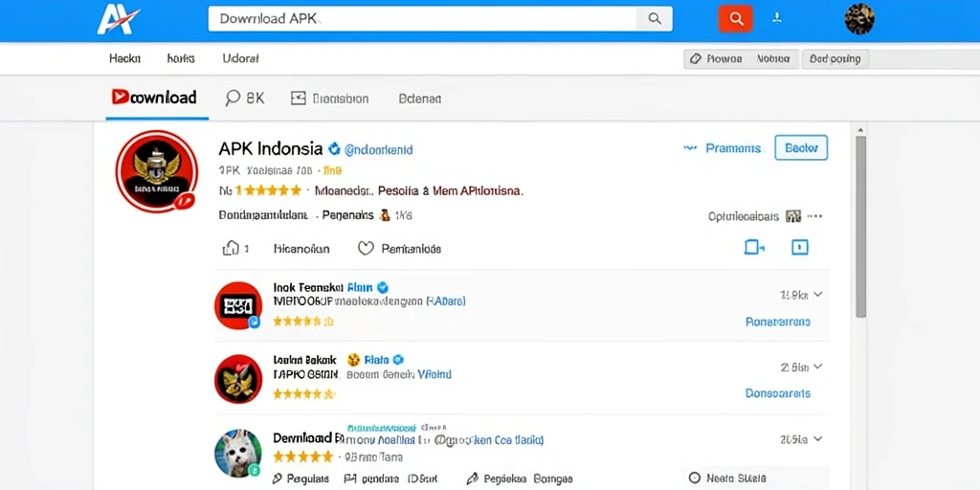Image resolution: width=980 pixels, height=490 pixels.
Task: Click the 'Hicanoikan' action
Action: [301, 249]
